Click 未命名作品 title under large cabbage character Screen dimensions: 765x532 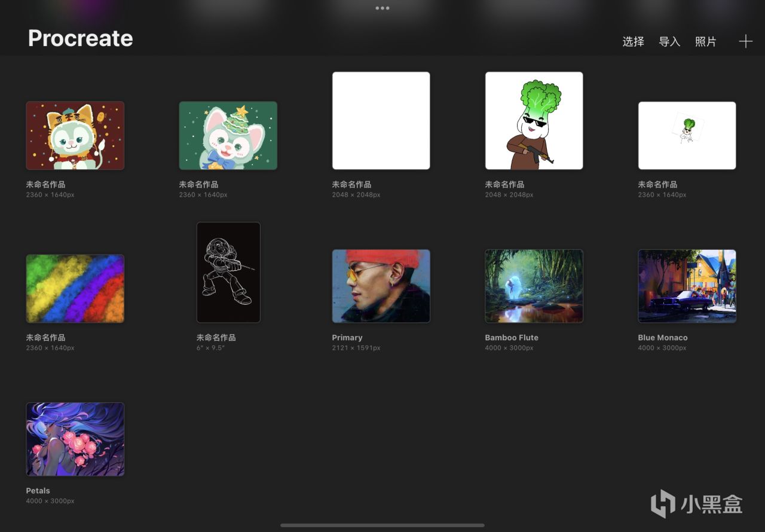[505, 185]
